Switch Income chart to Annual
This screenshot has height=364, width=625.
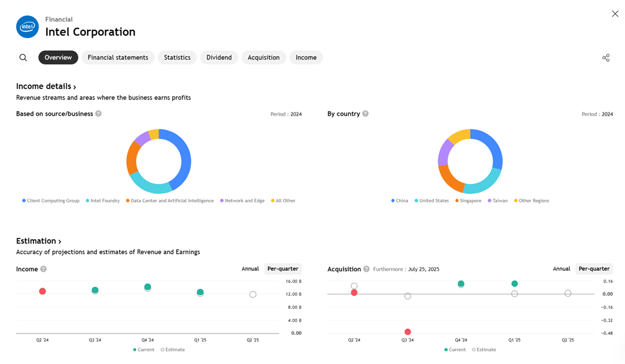tap(251, 269)
